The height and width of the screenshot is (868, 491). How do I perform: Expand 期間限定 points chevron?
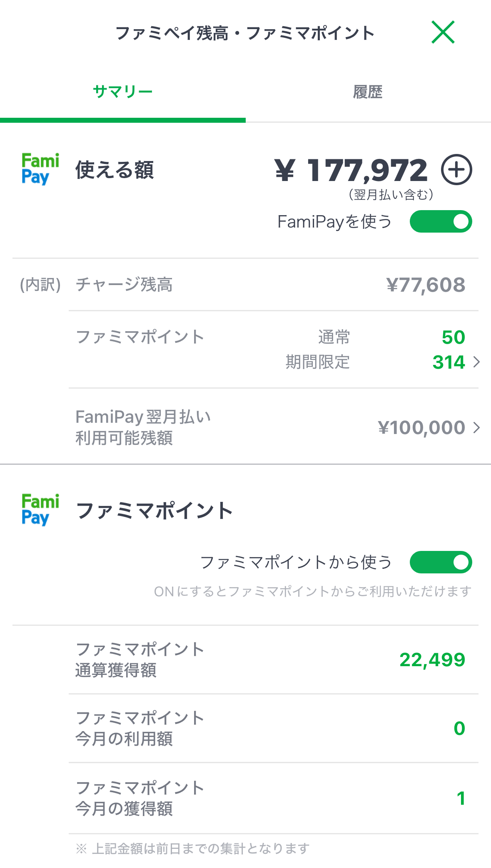pyautogui.click(x=477, y=362)
